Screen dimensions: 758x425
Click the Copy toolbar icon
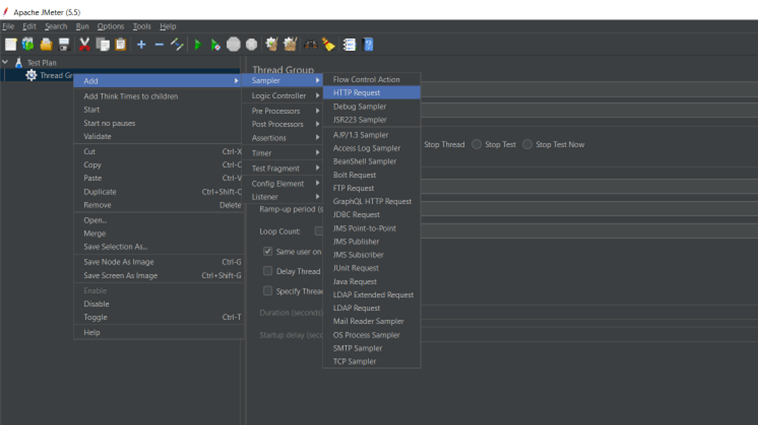(102, 44)
